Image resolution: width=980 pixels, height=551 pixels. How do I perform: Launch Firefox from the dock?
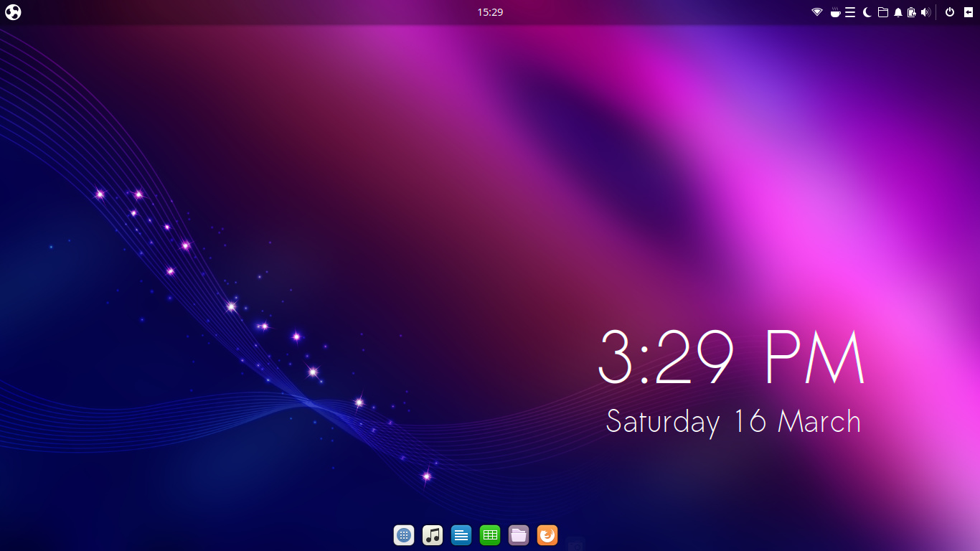pyautogui.click(x=547, y=535)
